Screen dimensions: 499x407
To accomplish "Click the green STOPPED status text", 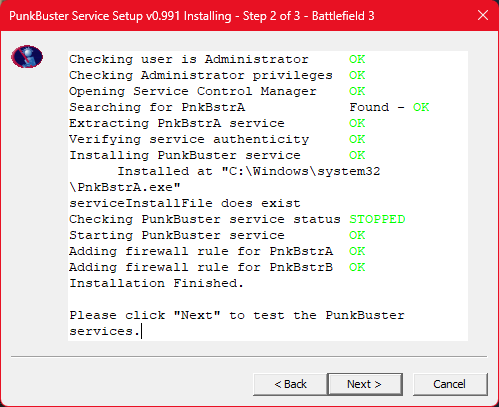I will [x=377, y=219].
